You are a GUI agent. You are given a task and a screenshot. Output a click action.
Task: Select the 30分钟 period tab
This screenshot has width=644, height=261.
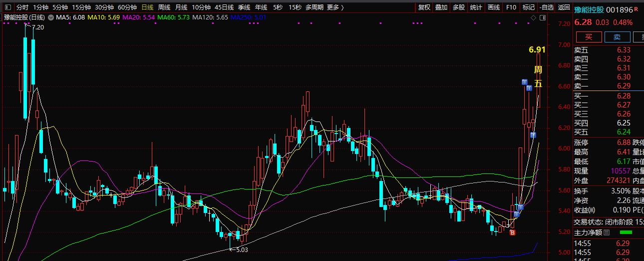click(x=104, y=7)
